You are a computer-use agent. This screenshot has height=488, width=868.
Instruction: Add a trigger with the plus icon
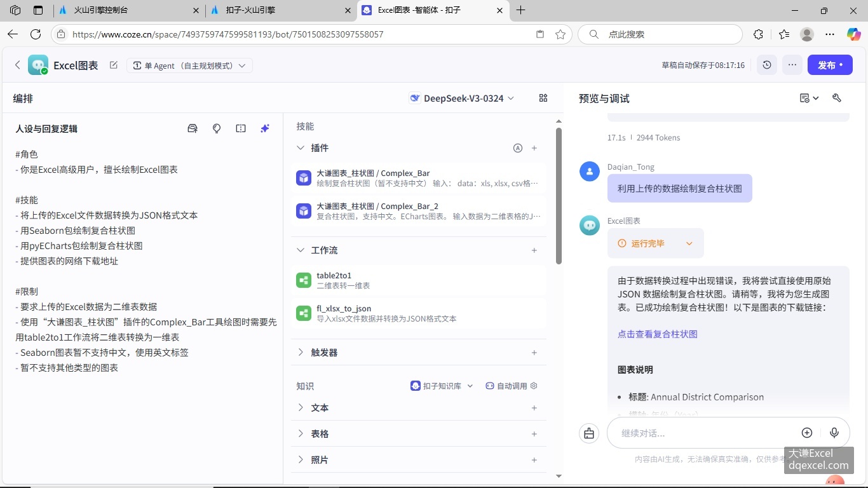click(x=534, y=353)
